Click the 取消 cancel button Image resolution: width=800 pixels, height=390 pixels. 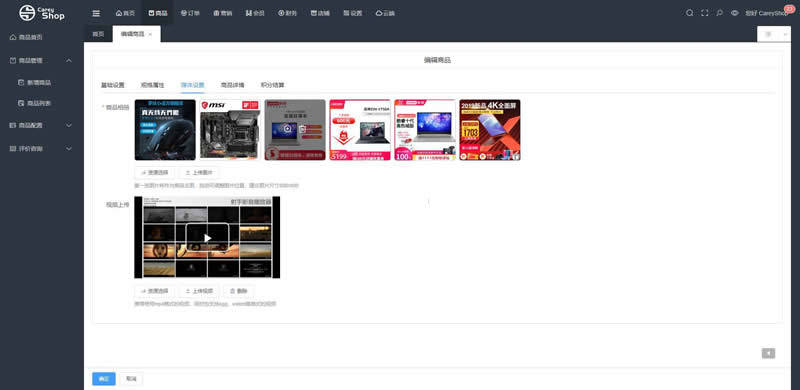pyautogui.click(x=132, y=379)
